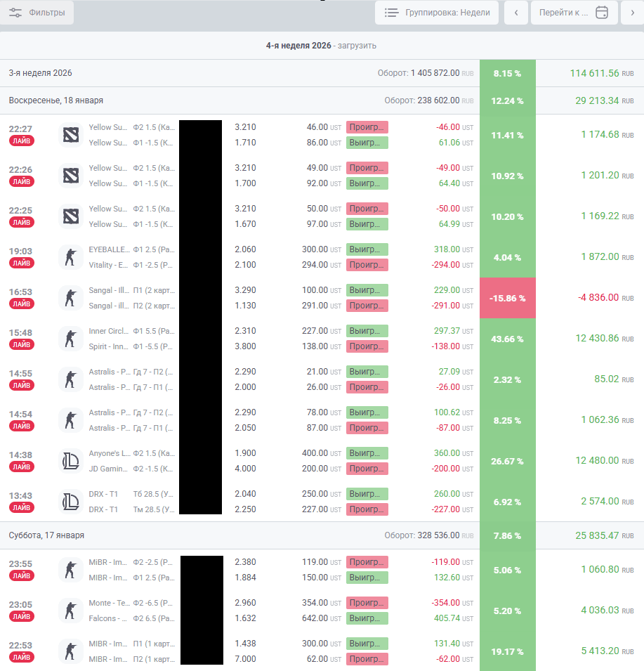Click the League of Legends icon for DRX - T1
This screenshot has width=644, height=671.
coord(70,501)
